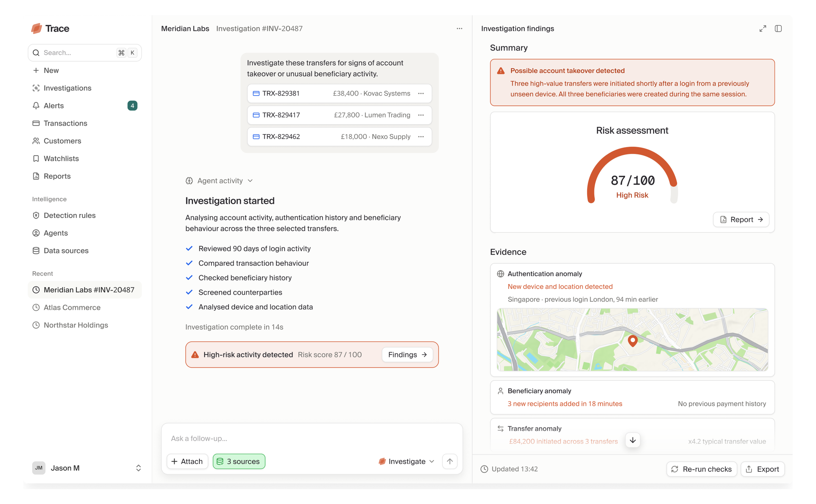The height and width of the screenshot is (504, 816).
Task: Open the Investigate mode dropdown
Action: 406,461
